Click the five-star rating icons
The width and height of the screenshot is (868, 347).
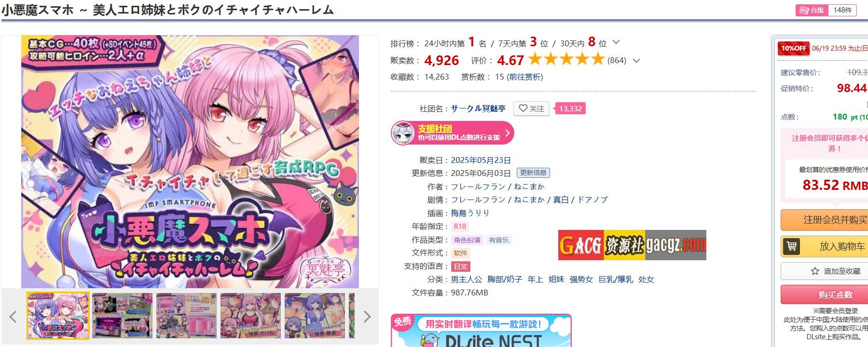[566, 60]
